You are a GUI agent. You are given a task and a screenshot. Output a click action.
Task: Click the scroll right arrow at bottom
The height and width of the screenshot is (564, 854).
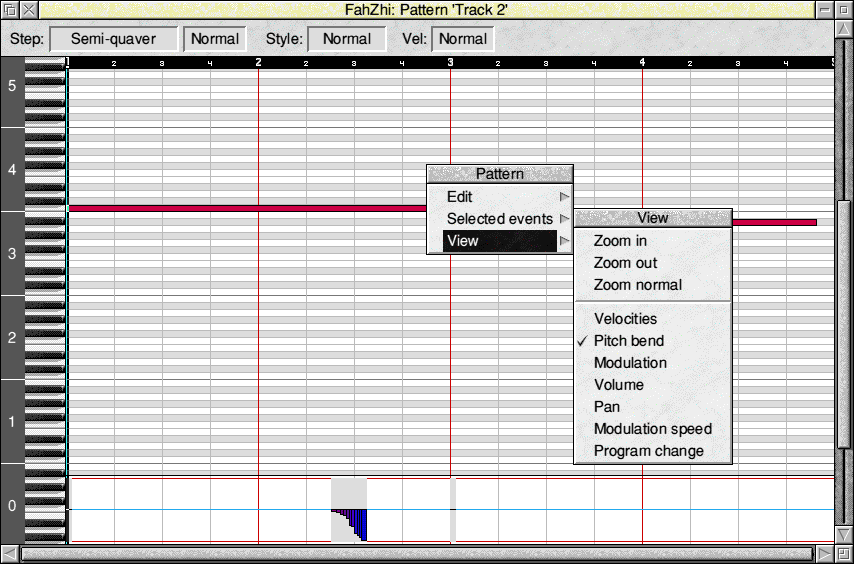[x=824, y=553]
